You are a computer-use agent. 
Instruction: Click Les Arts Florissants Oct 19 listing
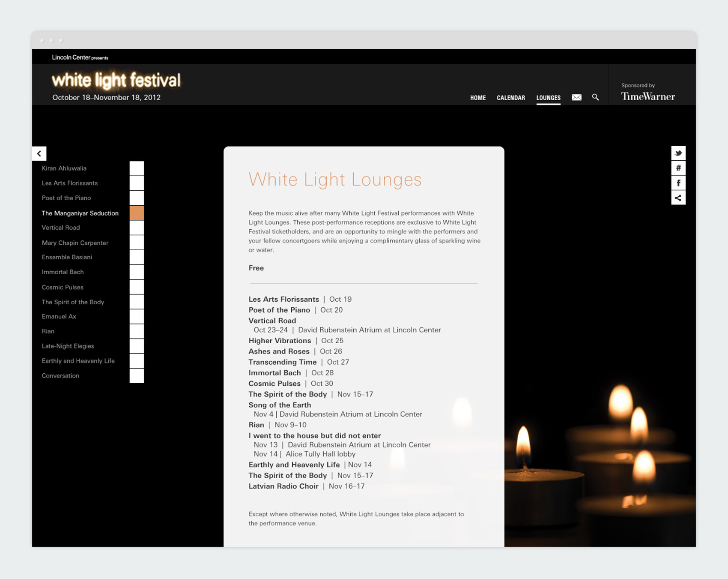[300, 299]
